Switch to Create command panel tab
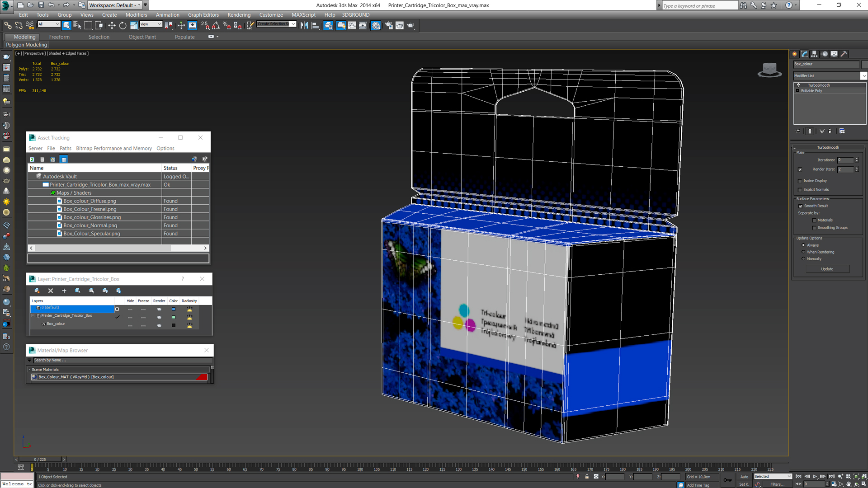 point(795,54)
